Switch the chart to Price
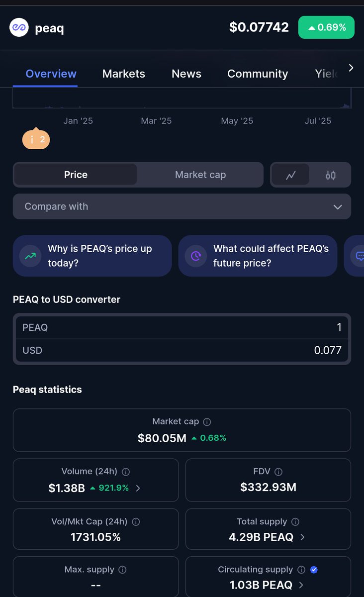 pyautogui.click(x=76, y=175)
